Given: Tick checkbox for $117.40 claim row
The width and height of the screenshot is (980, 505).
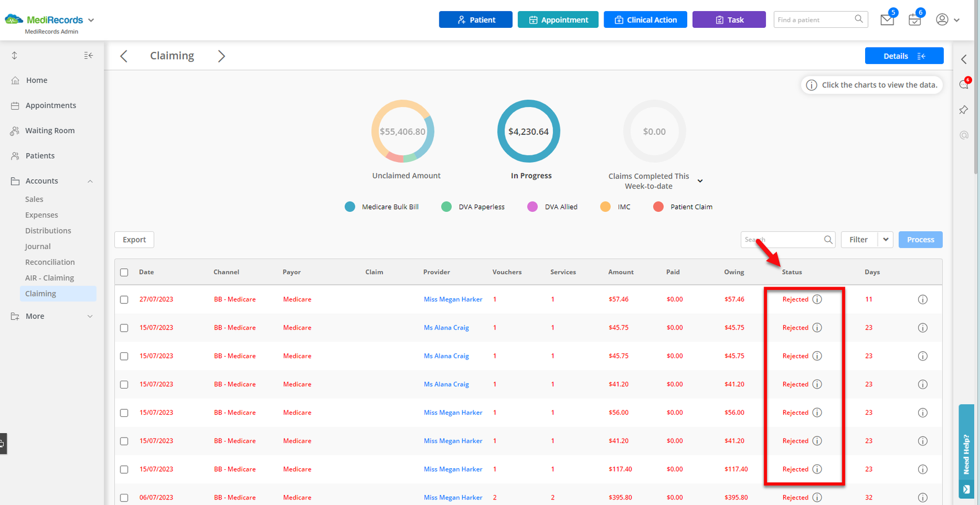Looking at the screenshot, I should point(124,469).
